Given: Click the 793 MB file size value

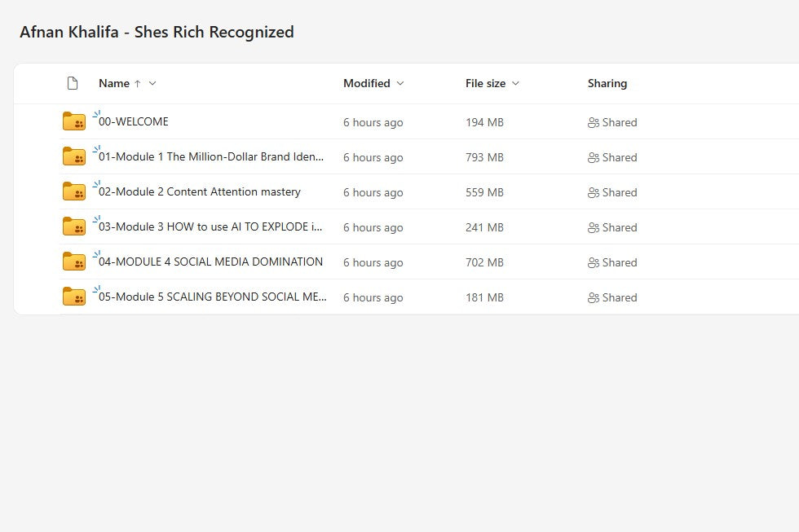Looking at the screenshot, I should pyautogui.click(x=484, y=158).
